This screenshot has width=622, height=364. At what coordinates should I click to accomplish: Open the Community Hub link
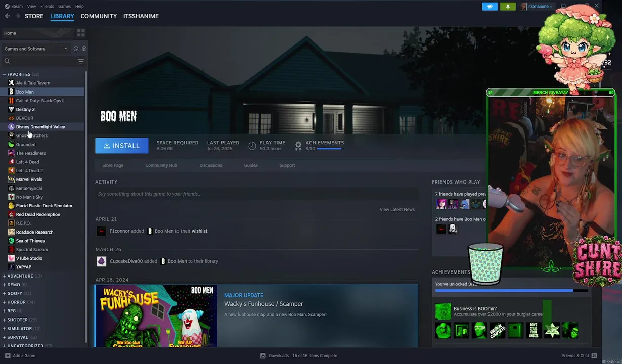pyautogui.click(x=161, y=165)
